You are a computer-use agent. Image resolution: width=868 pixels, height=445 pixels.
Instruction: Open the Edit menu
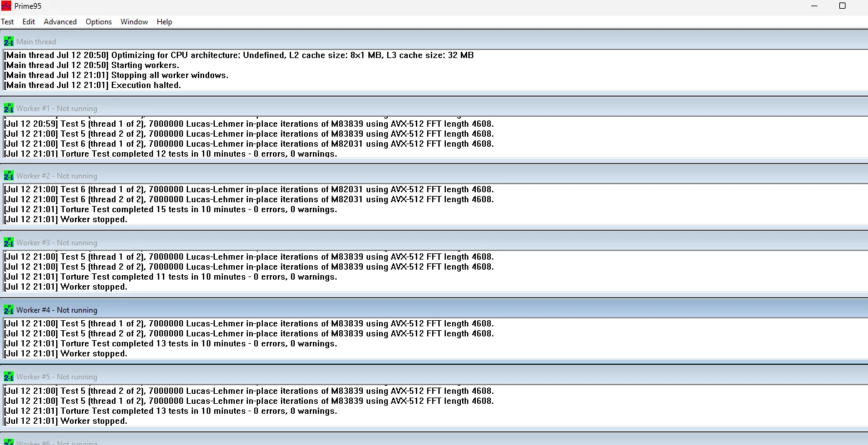coord(29,22)
